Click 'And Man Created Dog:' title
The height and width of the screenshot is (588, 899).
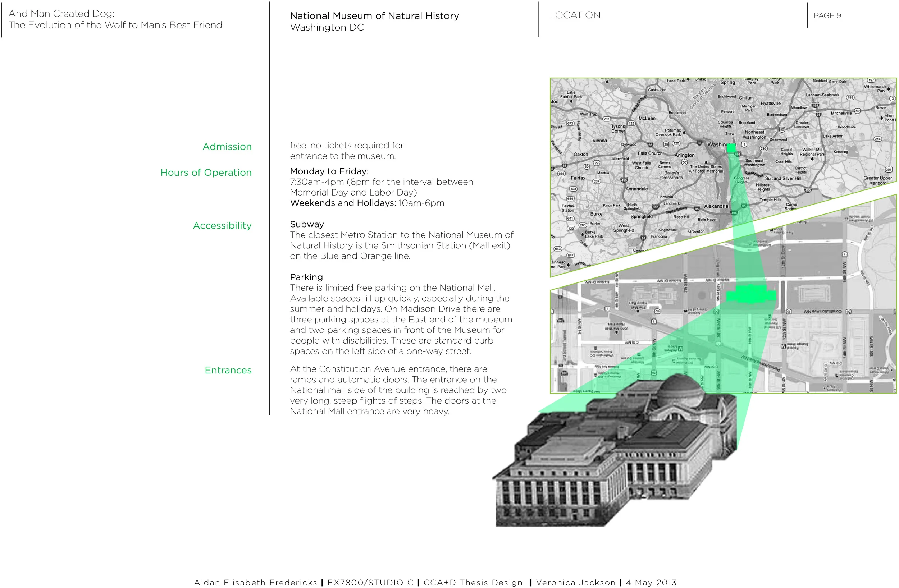(x=61, y=14)
